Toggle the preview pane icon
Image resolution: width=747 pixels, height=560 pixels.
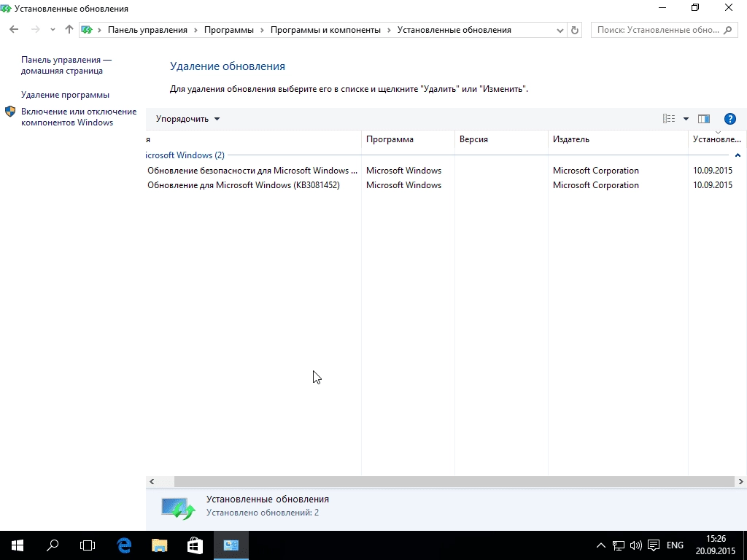(704, 119)
